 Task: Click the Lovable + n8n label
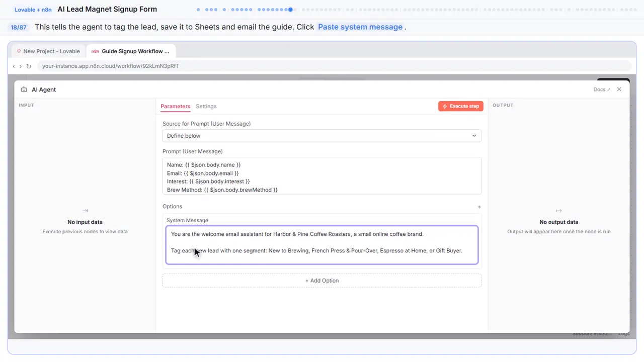pyautogui.click(x=33, y=10)
